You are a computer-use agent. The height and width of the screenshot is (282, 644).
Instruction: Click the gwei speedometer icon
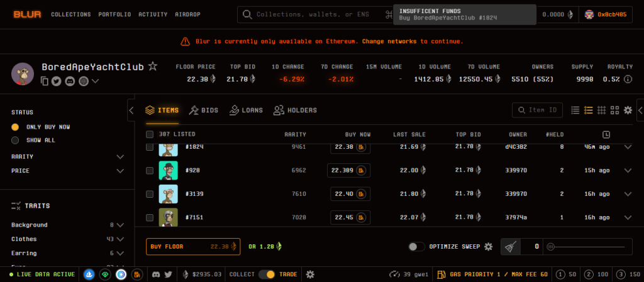click(x=395, y=274)
